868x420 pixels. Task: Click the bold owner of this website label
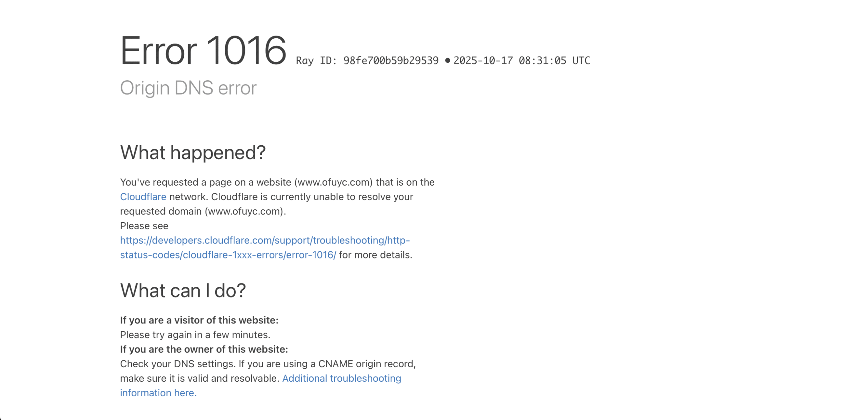click(204, 349)
